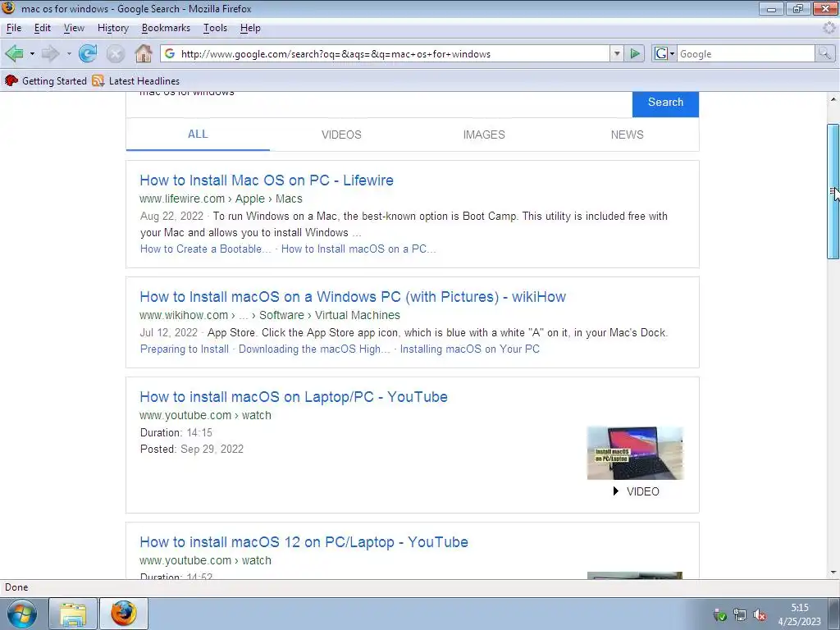The height and width of the screenshot is (630, 840).
Task: Click the www.lifewire.com breadcrumb text
Action: [x=182, y=199]
